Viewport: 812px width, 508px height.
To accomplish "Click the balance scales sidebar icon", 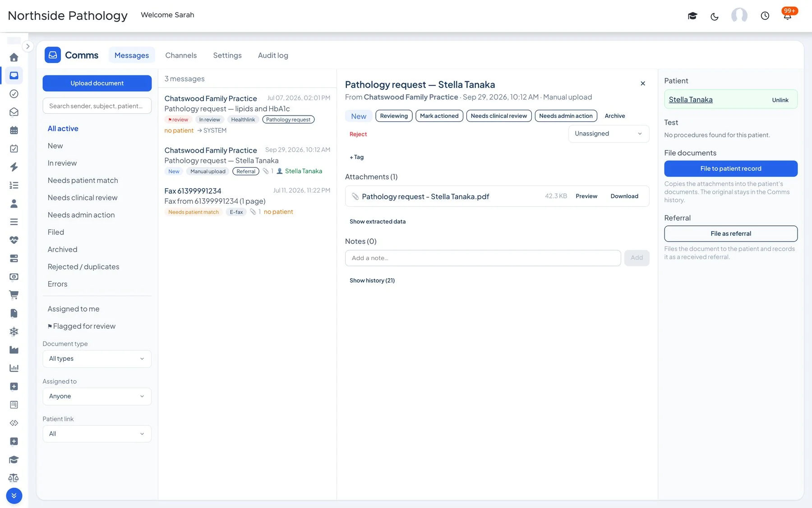I will 14,478.
